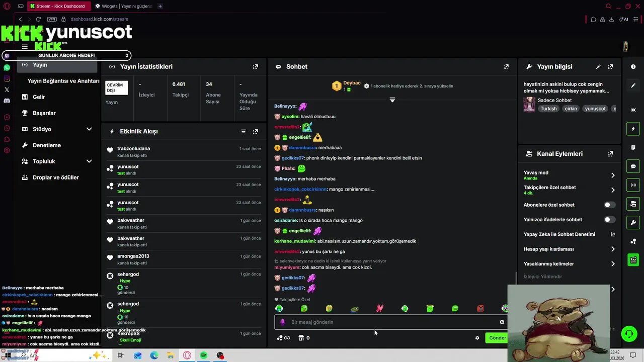Open a new browser tab

160,7
